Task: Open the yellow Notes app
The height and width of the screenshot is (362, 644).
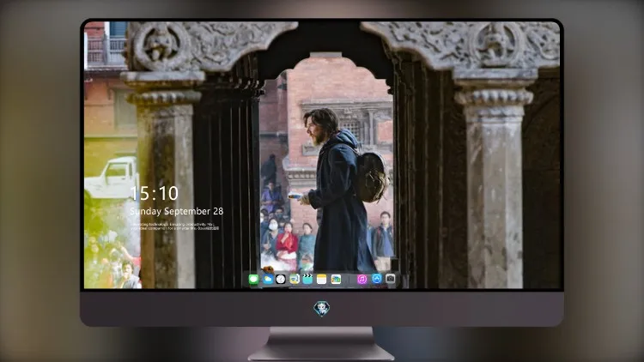Action: pos(322,279)
